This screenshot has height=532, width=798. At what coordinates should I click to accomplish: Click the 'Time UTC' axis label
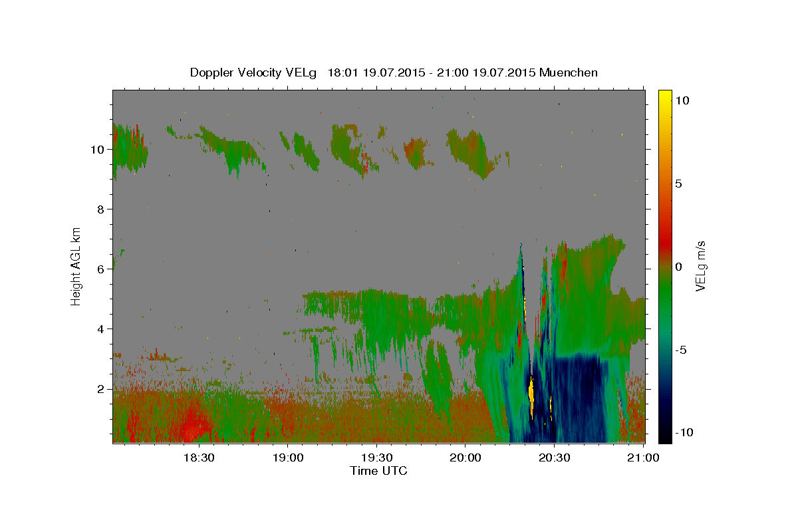378,471
